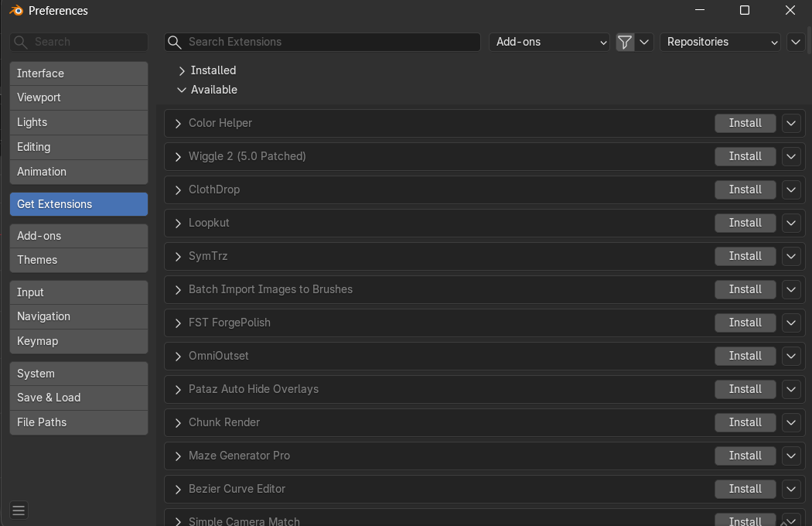Focus the Search Extensions field
Image resolution: width=812 pixels, height=526 pixels.
(x=322, y=42)
